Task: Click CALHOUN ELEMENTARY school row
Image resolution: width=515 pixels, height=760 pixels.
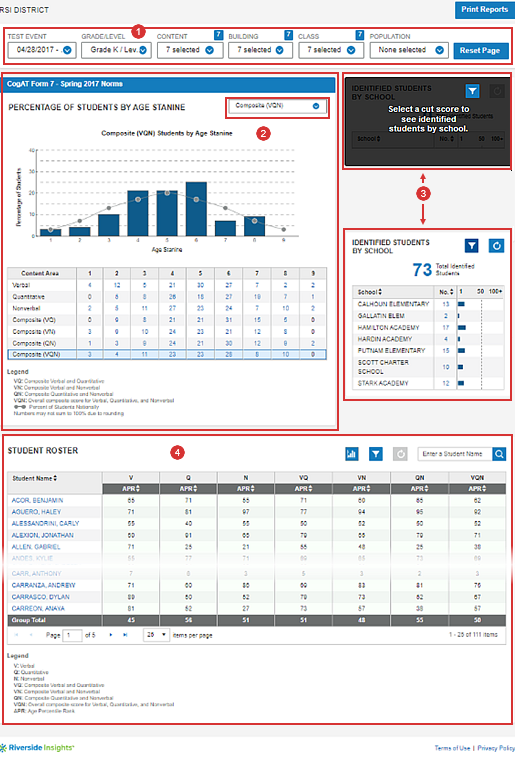Action: click(428, 304)
